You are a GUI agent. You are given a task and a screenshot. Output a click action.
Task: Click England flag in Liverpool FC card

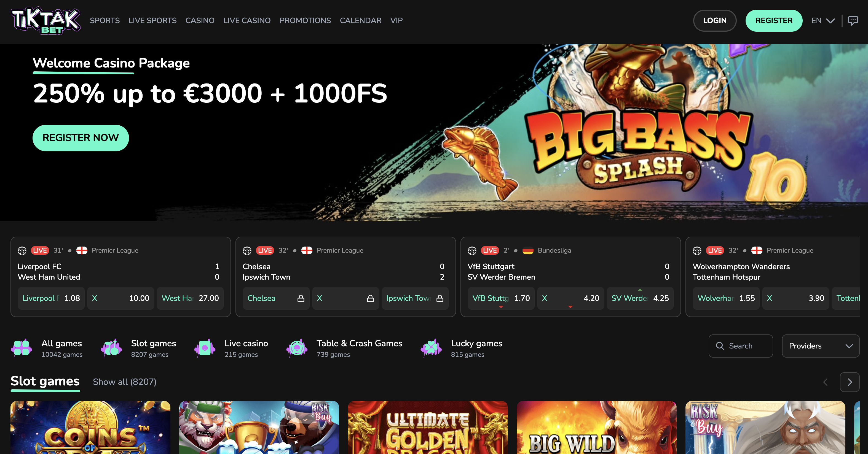tap(82, 250)
